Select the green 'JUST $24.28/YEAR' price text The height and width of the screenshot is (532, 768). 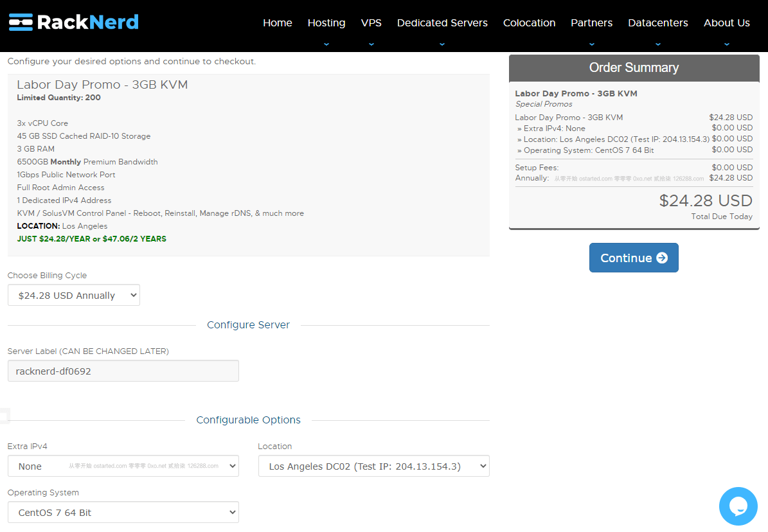tap(92, 238)
